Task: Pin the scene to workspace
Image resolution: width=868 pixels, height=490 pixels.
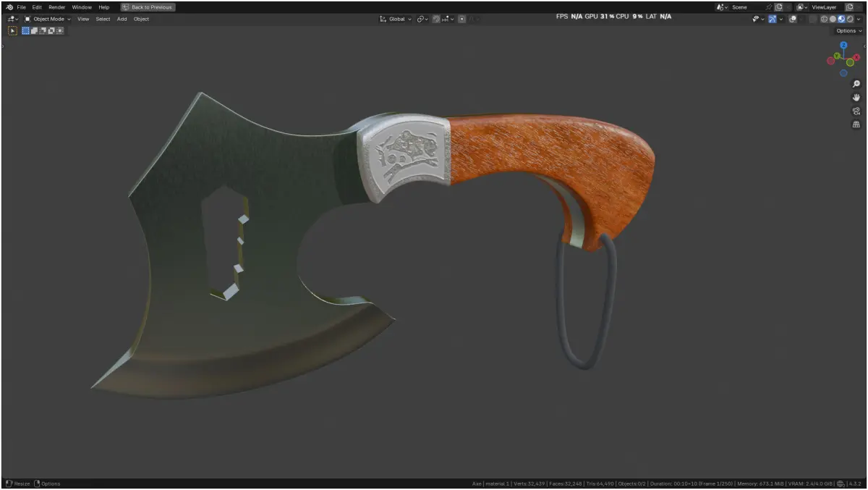Action: tap(769, 7)
